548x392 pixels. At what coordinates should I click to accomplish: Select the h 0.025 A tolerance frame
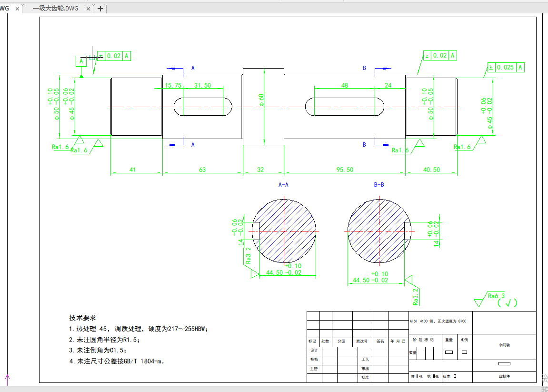(x=505, y=68)
